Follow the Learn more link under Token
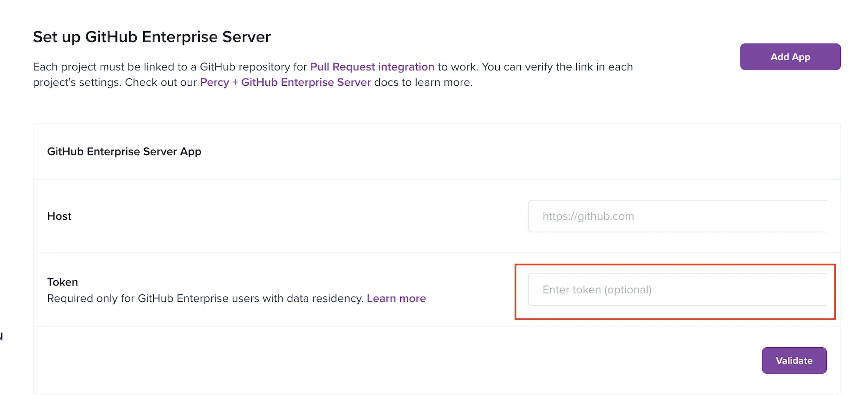 click(x=396, y=299)
